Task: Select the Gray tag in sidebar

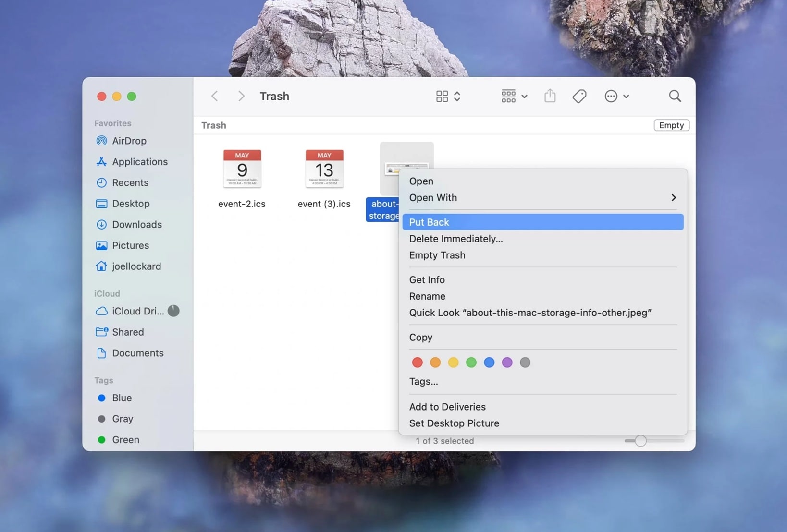Action: tap(115, 419)
